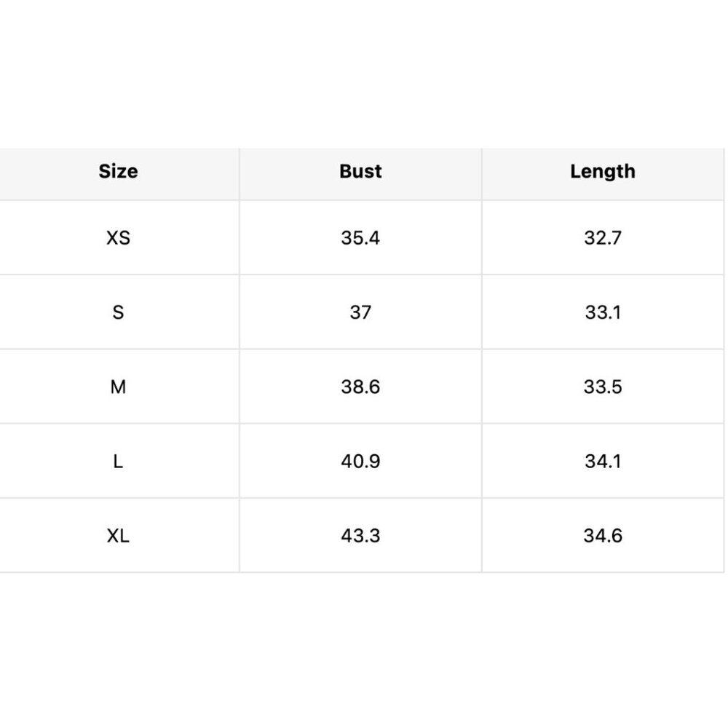
Task: Select the XL size cell
Action: click(x=118, y=536)
